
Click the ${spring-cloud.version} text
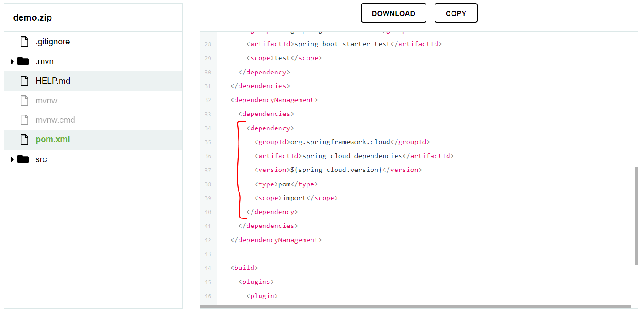click(336, 170)
